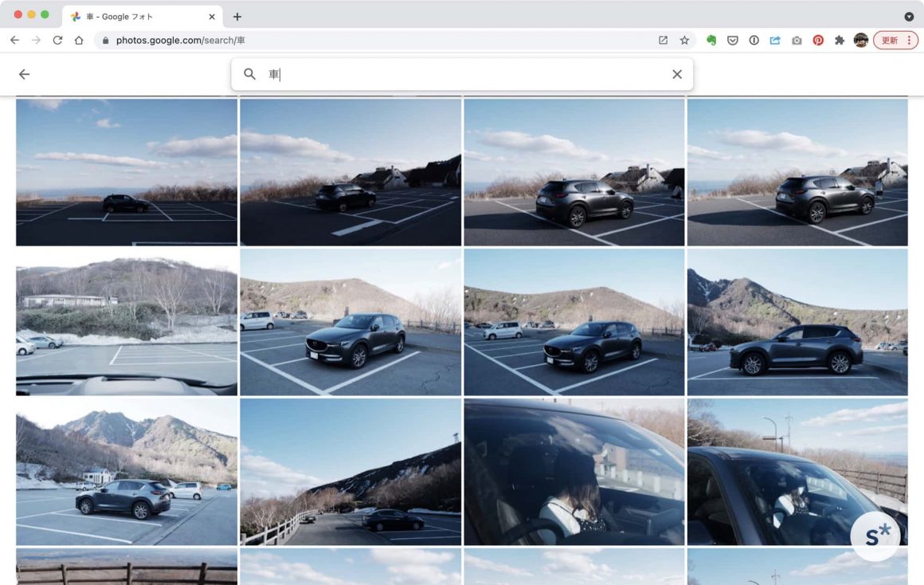Viewport: 924px width, 585px height.
Task: Click the magnifier icon in search box
Action: (249, 74)
